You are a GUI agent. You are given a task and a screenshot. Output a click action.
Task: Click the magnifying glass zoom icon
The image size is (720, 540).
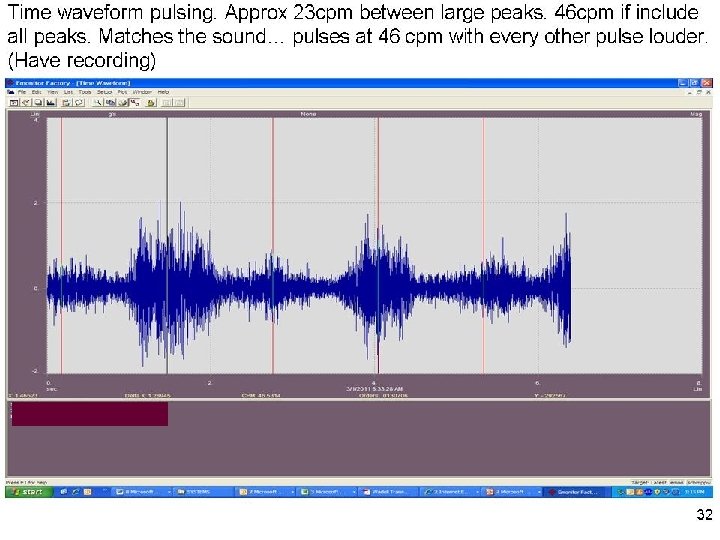click(x=97, y=103)
